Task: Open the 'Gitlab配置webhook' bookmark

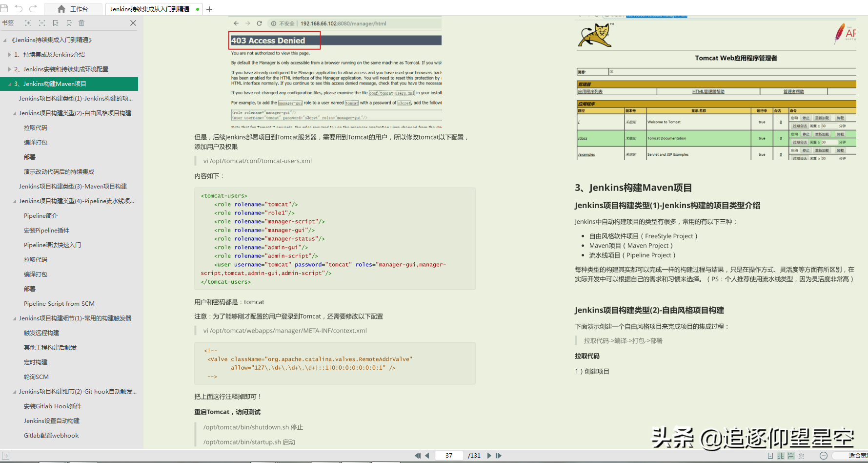Action: coord(51,436)
